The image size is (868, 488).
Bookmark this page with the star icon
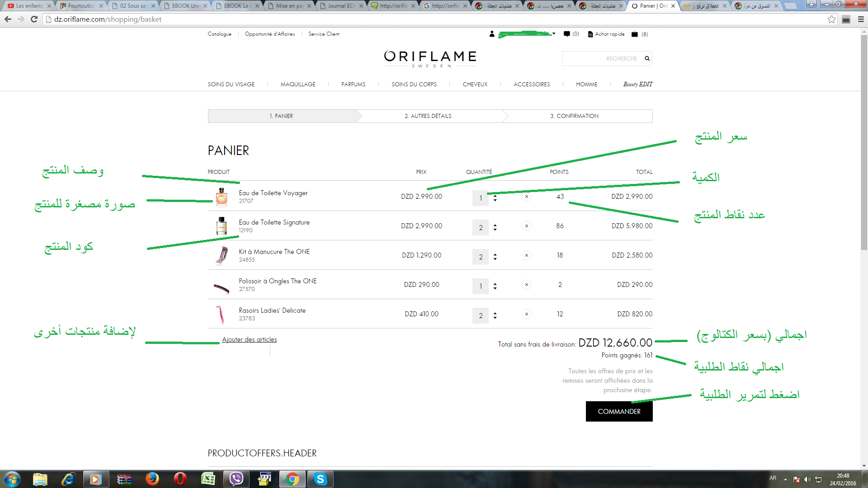(x=831, y=19)
